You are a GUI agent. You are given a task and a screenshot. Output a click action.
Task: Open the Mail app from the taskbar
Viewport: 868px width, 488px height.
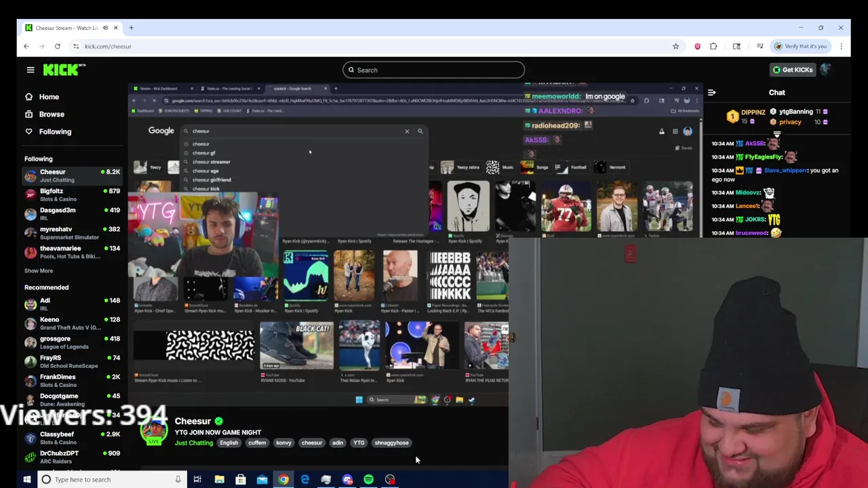click(262, 479)
